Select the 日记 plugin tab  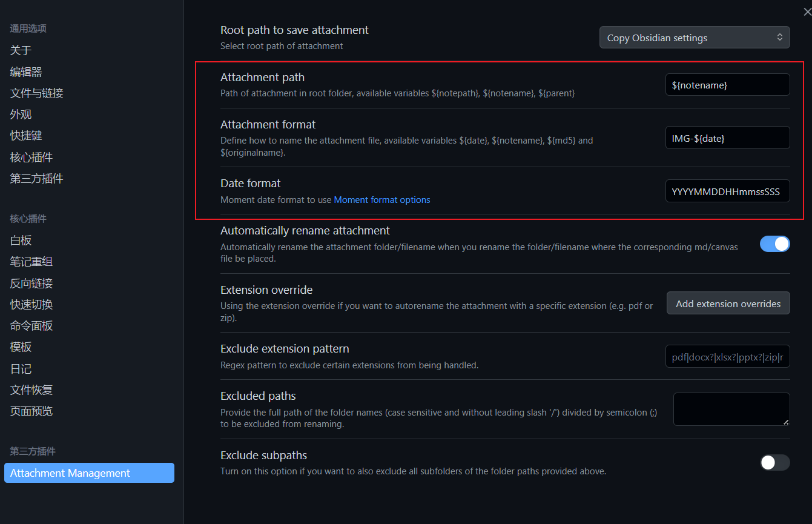coord(21,369)
